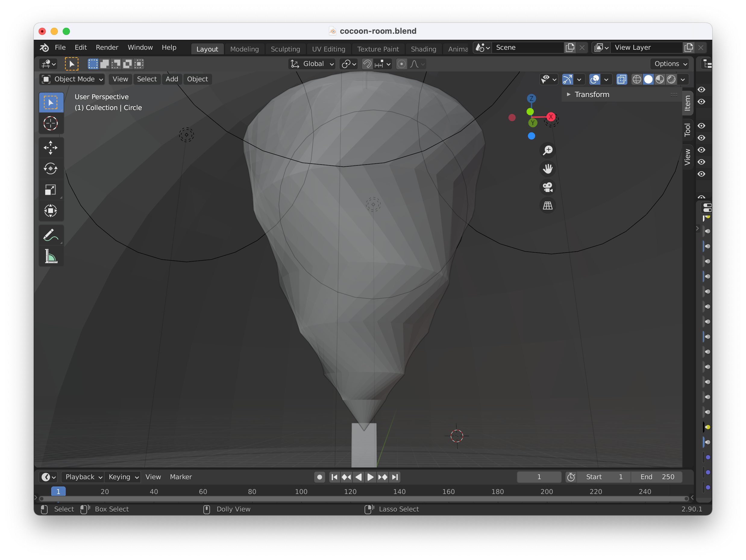Activate the Rotate tool

pos(51,169)
